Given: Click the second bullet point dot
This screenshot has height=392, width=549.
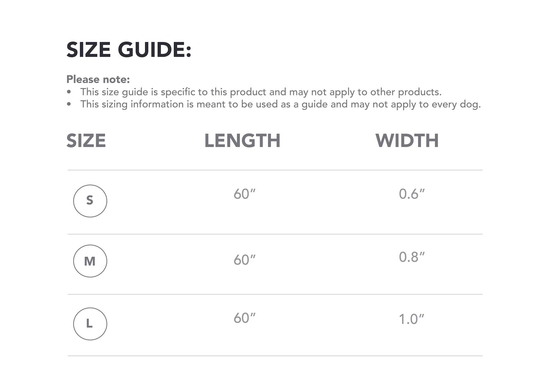Looking at the screenshot, I should click(x=69, y=104).
